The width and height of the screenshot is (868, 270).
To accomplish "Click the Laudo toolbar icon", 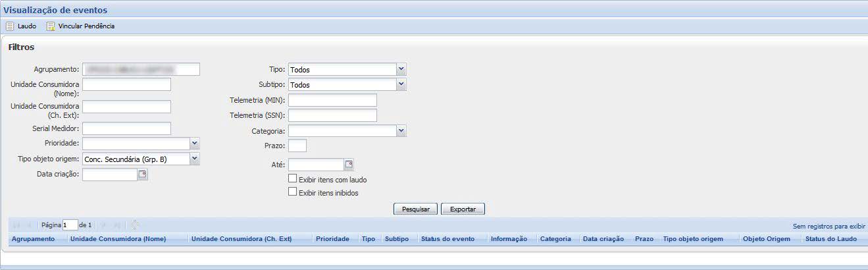I will [10, 26].
